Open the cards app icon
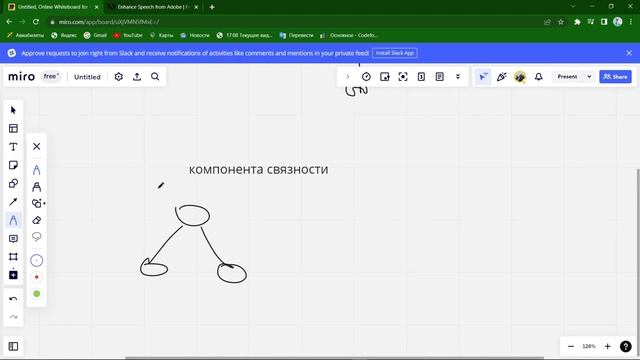Viewport: 640px width, 360px height. pos(421,77)
